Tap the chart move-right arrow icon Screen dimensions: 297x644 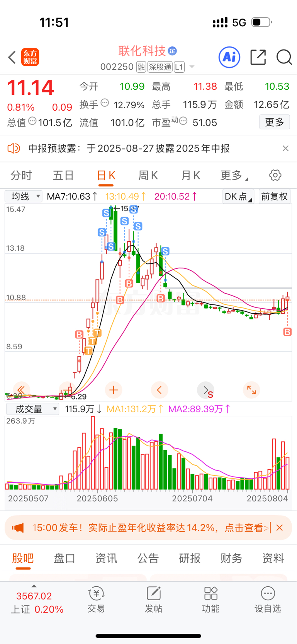coord(205,390)
